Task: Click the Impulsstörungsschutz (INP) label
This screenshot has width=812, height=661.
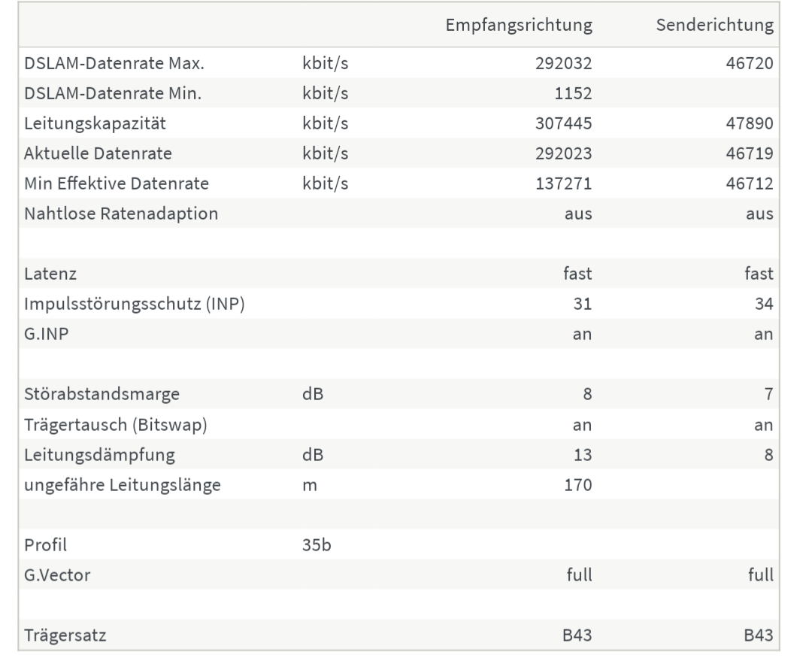Action: [x=134, y=304]
